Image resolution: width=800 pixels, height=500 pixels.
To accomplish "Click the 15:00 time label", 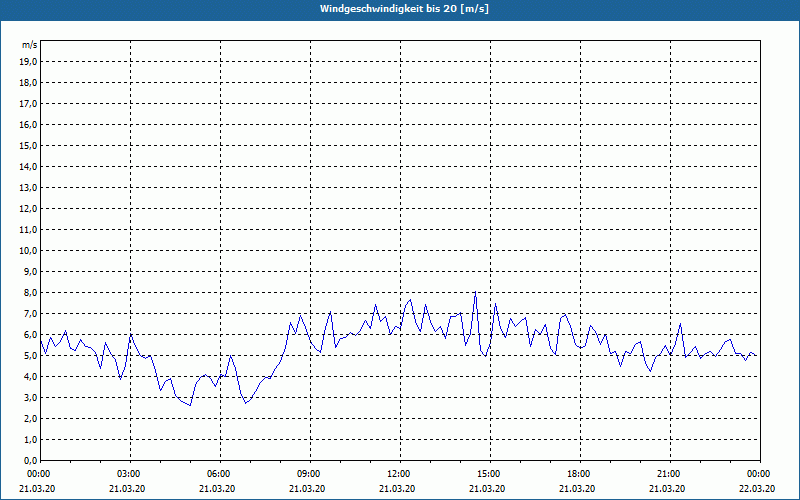I will 489,474.
